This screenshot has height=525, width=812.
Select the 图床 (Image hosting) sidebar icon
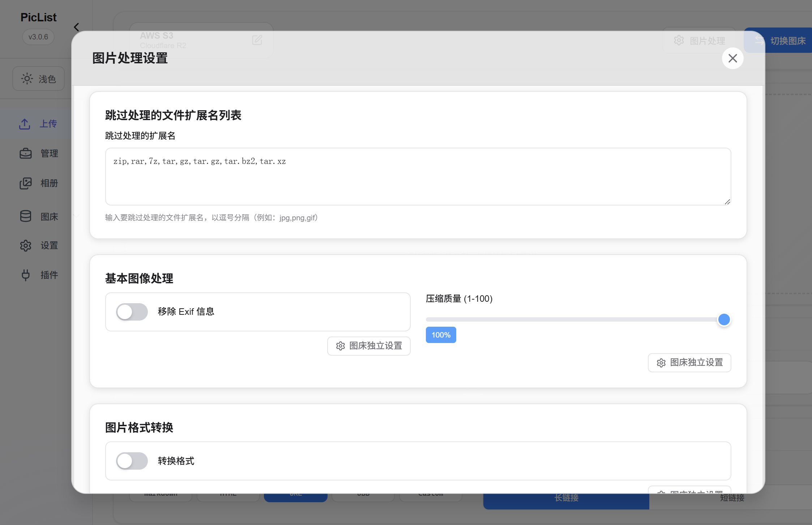(x=26, y=216)
